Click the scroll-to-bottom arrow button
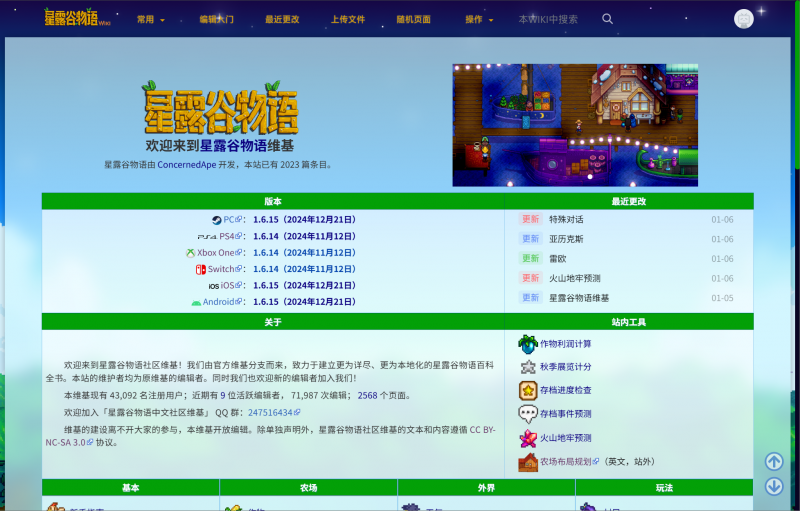This screenshot has height=511, width=800. click(773, 486)
